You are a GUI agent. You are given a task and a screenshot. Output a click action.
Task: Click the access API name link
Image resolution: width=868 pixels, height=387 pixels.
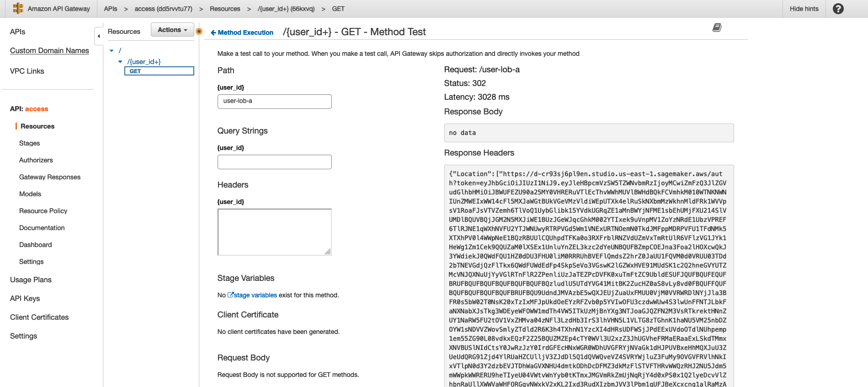pyautogui.click(x=37, y=109)
